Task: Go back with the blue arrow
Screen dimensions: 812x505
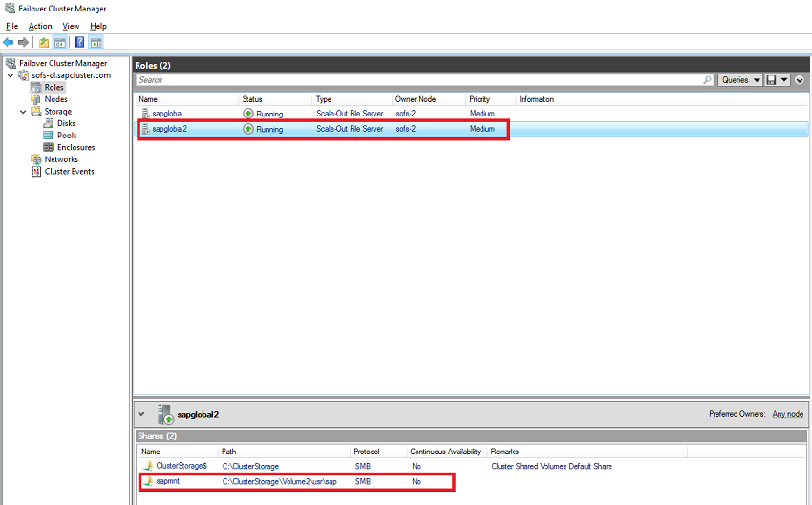Action: click(x=8, y=42)
